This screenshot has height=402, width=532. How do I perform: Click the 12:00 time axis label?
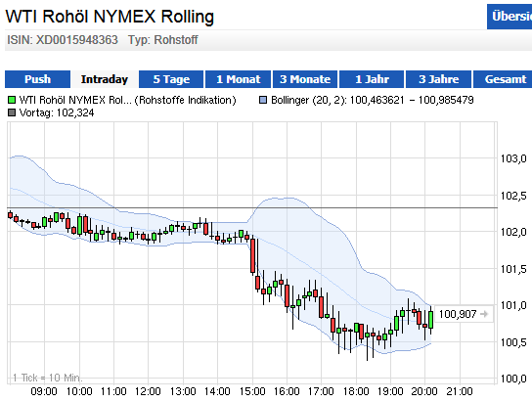pos(148,391)
